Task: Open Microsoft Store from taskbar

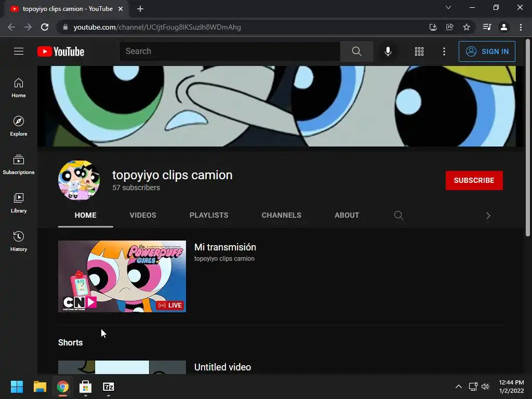Action: pos(86,387)
